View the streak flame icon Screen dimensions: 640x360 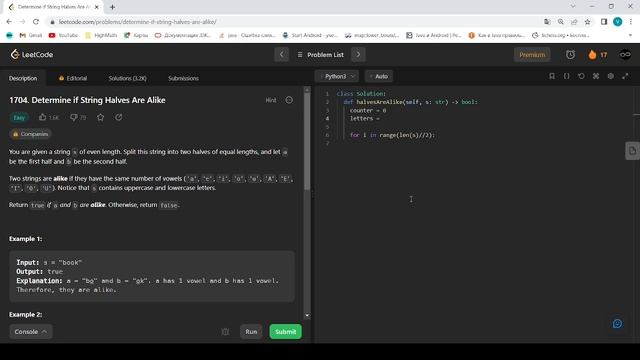tap(592, 55)
